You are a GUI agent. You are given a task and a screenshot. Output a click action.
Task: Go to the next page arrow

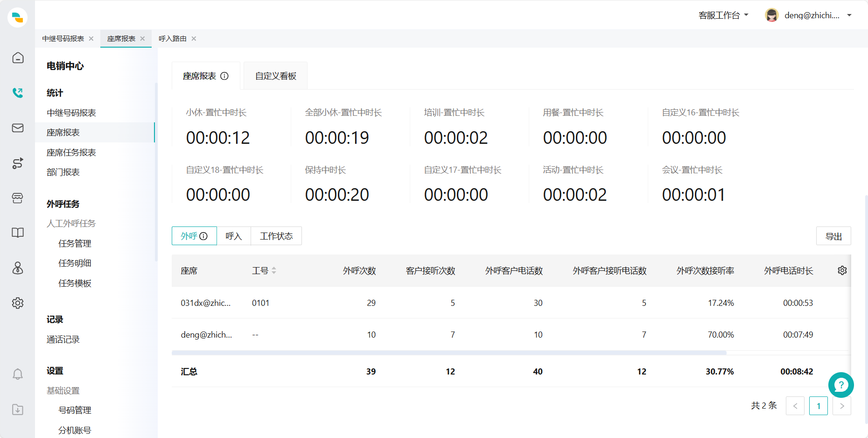coord(842,406)
